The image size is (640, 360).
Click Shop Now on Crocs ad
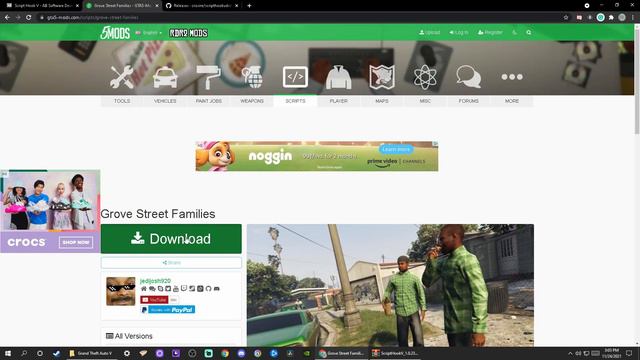[76, 242]
